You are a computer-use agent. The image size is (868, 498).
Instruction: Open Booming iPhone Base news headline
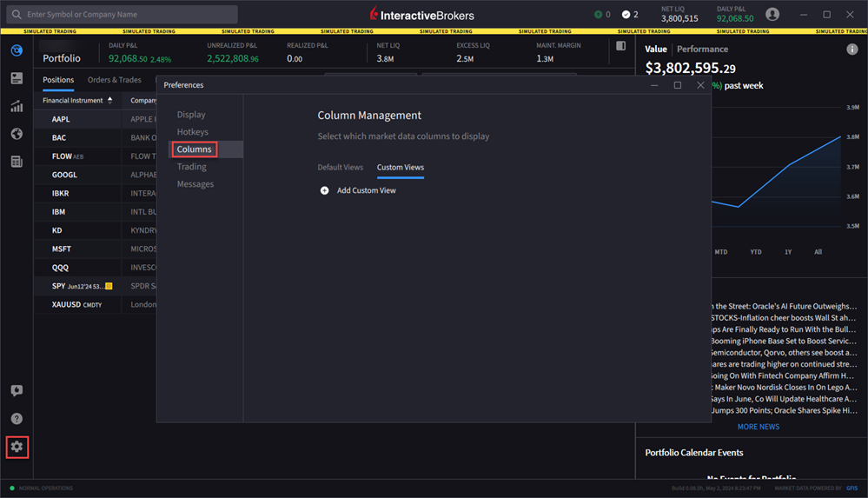pyautogui.click(x=785, y=342)
